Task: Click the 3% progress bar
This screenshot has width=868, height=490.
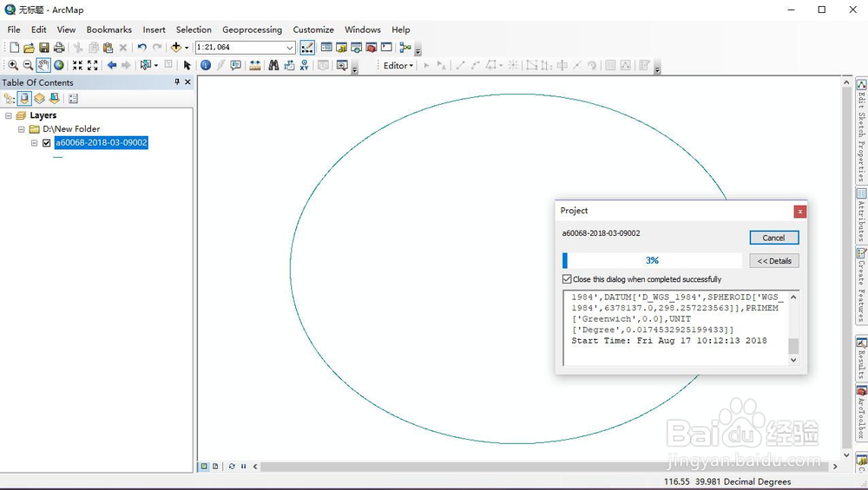Action: 652,260
